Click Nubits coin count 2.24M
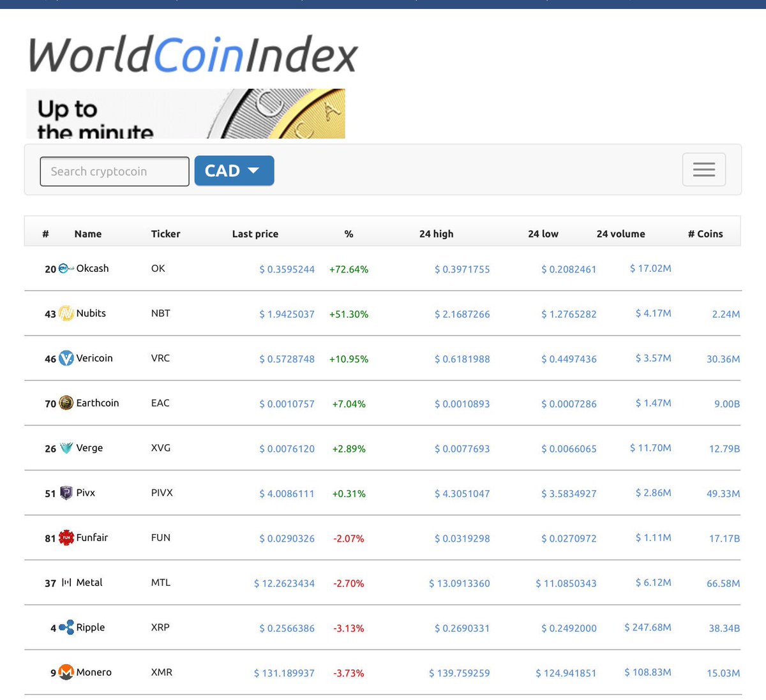 point(726,314)
